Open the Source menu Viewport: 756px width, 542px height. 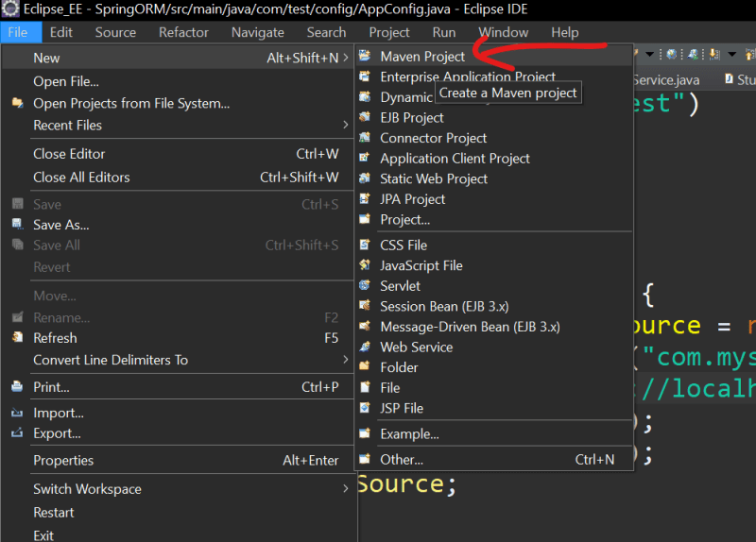pos(115,32)
